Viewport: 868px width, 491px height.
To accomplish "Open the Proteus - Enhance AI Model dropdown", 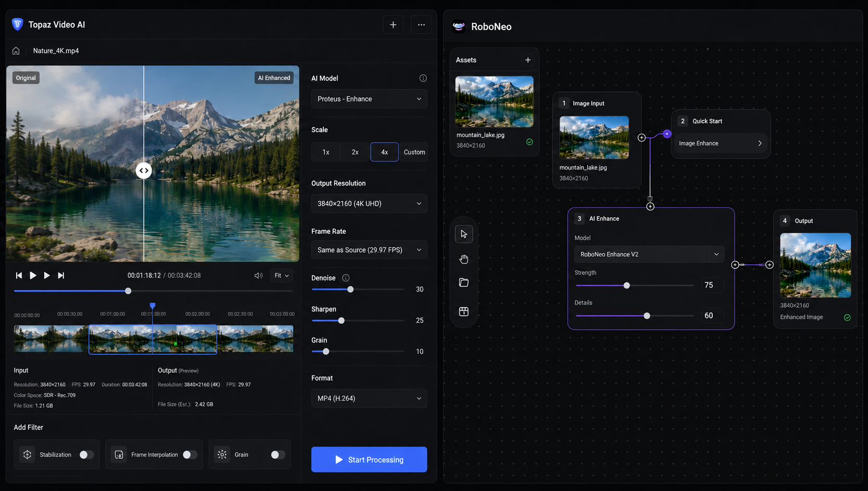I will point(369,99).
